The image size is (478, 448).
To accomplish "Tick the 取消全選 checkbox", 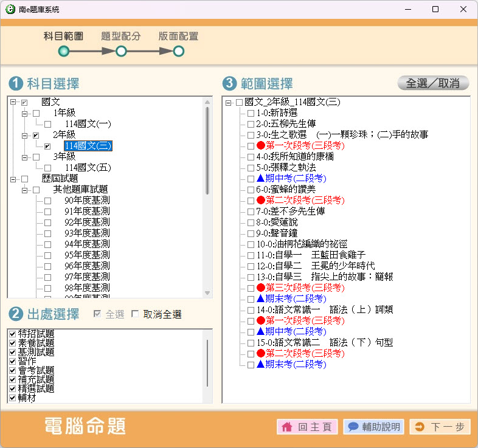I will pyautogui.click(x=135, y=314).
